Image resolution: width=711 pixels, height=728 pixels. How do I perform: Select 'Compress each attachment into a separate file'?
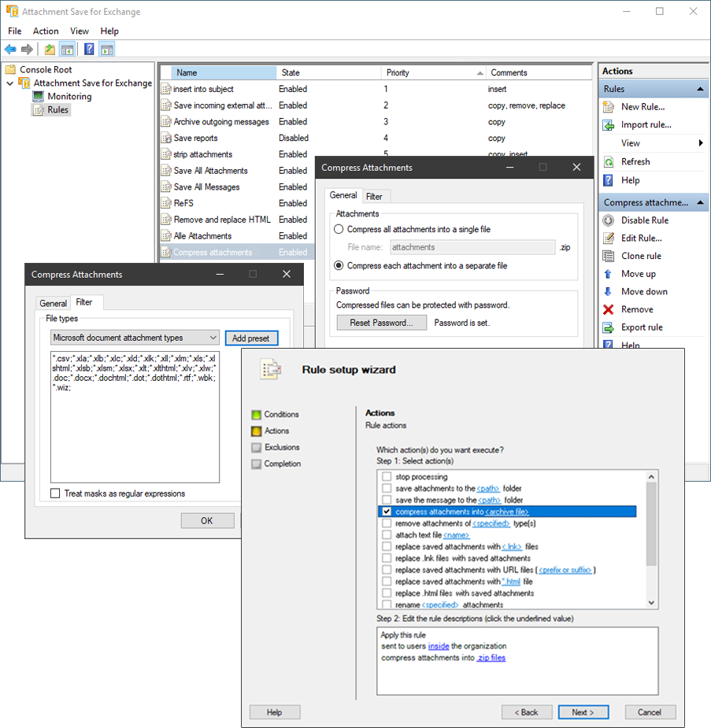pyautogui.click(x=339, y=265)
